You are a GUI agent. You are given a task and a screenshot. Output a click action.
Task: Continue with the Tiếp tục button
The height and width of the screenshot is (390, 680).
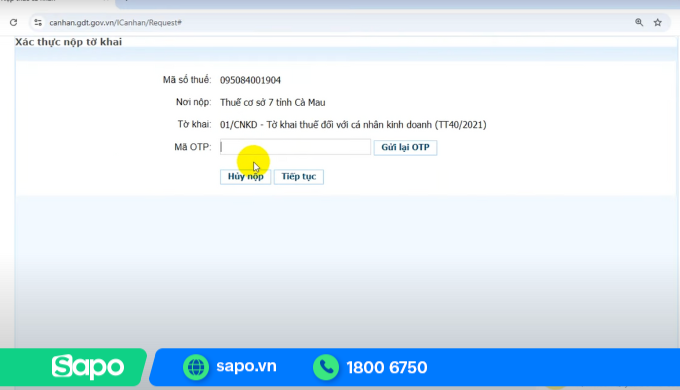pyautogui.click(x=299, y=177)
